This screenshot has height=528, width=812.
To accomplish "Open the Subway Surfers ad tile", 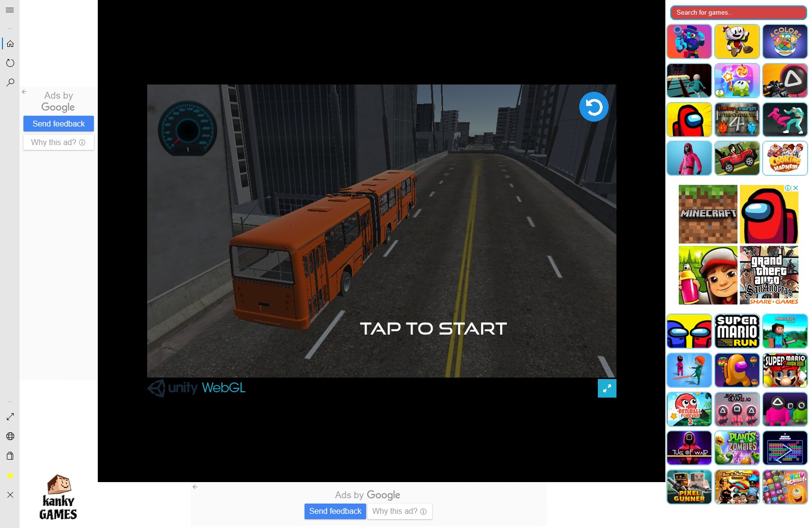I will pos(708,275).
